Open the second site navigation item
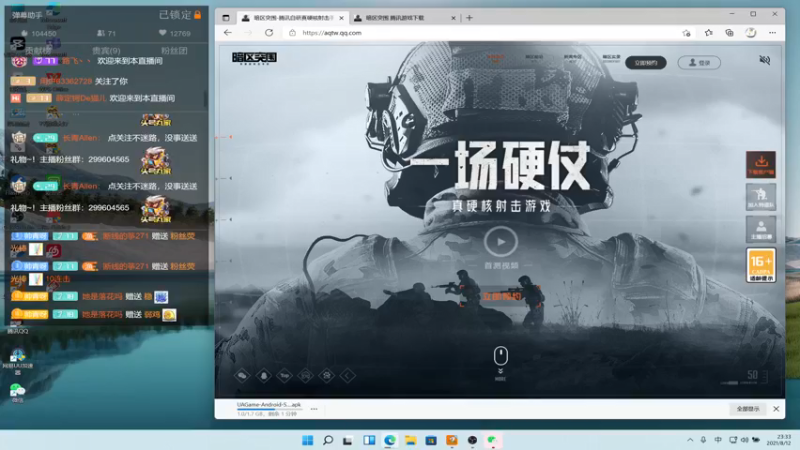The width and height of the screenshot is (800, 450). tap(534, 58)
